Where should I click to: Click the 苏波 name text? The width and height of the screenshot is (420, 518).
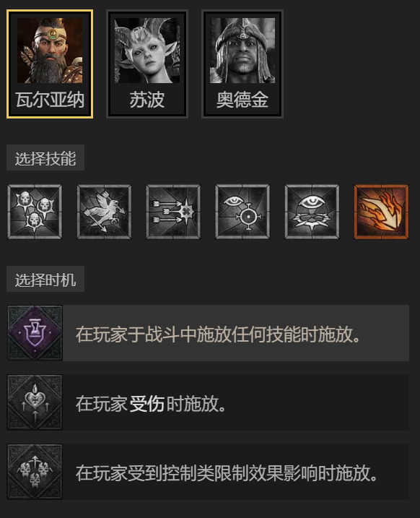pyautogui.click(x=147, y=100)
